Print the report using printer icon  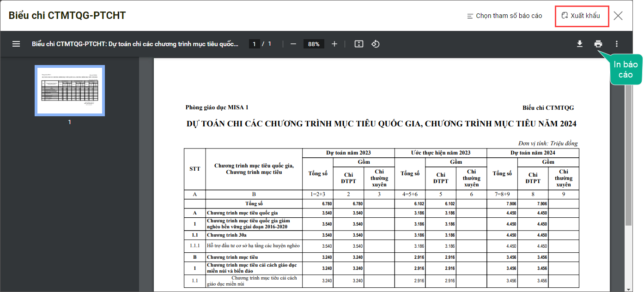598,44
